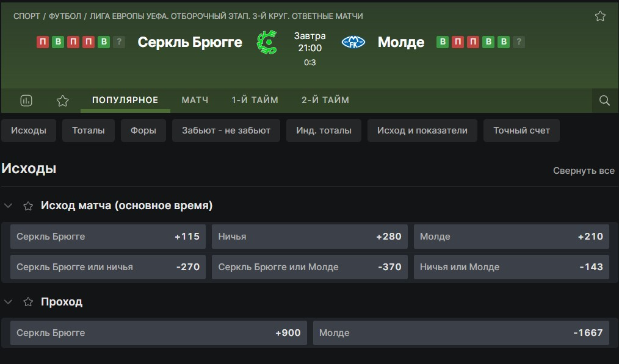Collapse the Проход market section
The image size is (619, 364).
pyautogui.click(x=9, y=302)
